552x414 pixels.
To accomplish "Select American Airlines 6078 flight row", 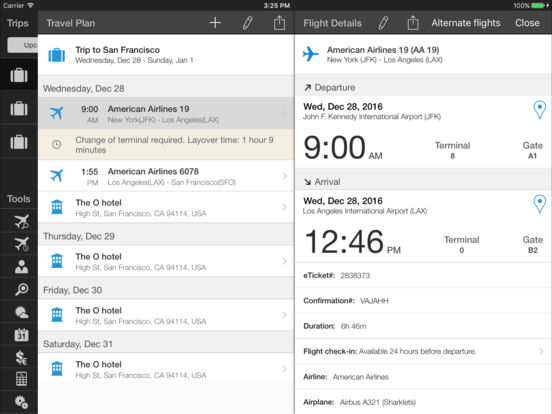I will coord(166,176).
